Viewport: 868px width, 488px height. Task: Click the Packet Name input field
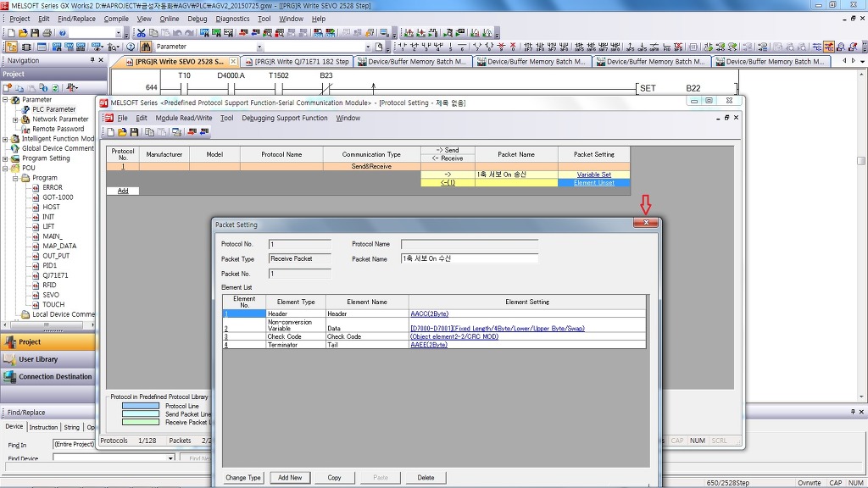[469, 258]
